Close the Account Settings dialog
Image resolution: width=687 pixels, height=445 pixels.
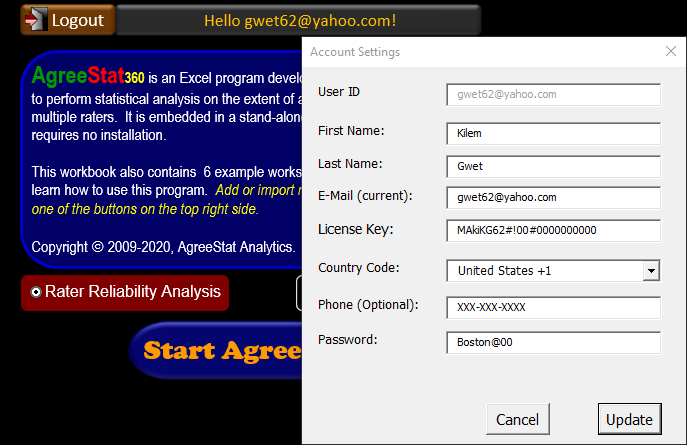(x=670, y=51)
